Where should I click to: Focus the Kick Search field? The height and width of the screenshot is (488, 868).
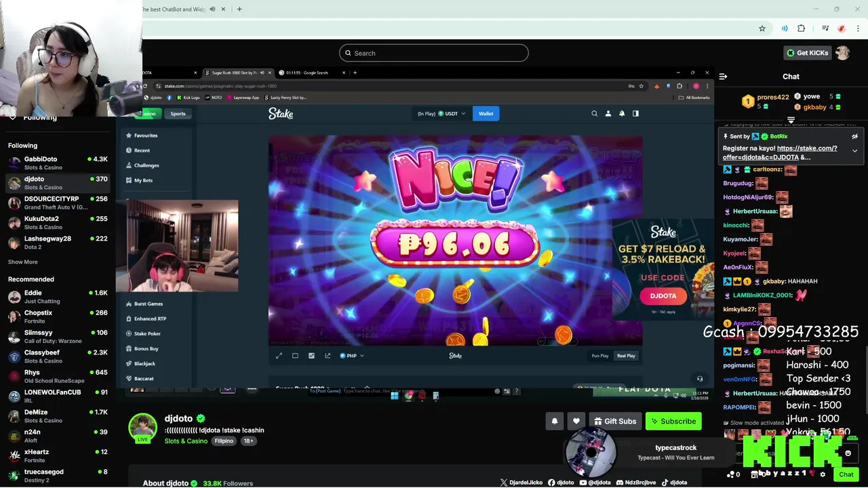pos(434,53)
